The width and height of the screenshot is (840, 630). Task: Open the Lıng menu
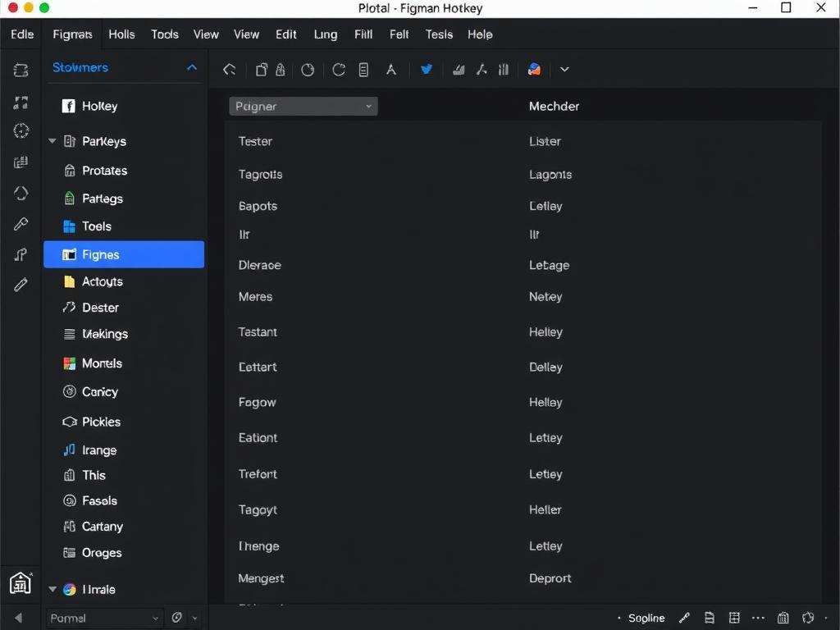tap(326, 34)
